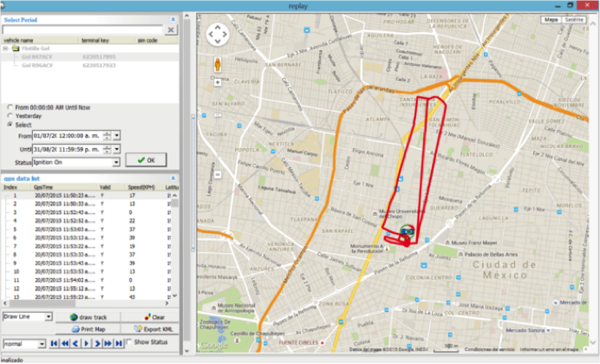
Task: Open the street view pegman
Action: pyautogui.click(x=218, y=65)
